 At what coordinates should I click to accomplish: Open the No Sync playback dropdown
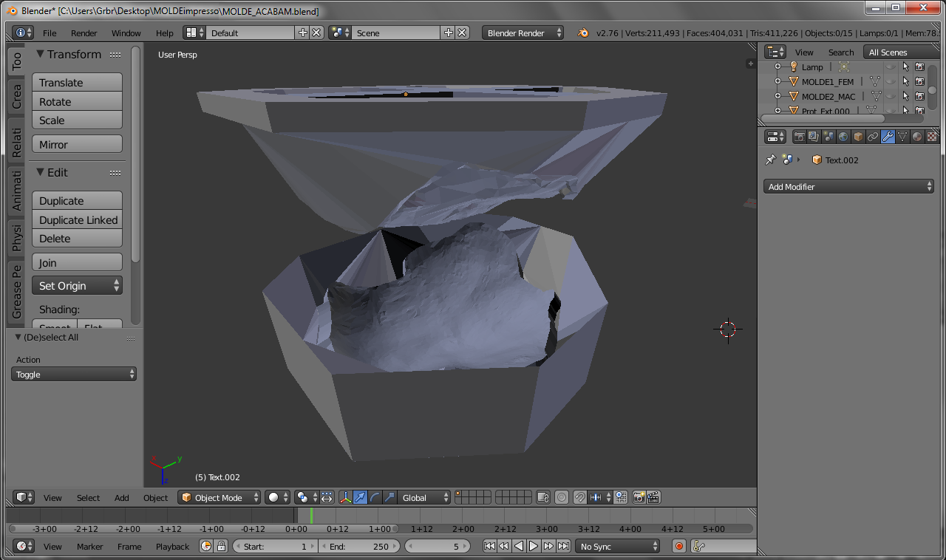(618, 546)
